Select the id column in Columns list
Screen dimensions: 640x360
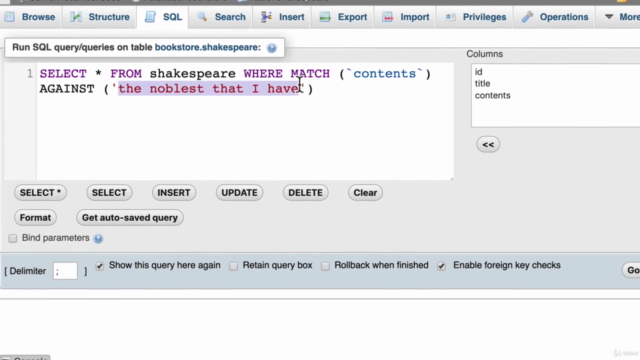[x=478, y=72]
